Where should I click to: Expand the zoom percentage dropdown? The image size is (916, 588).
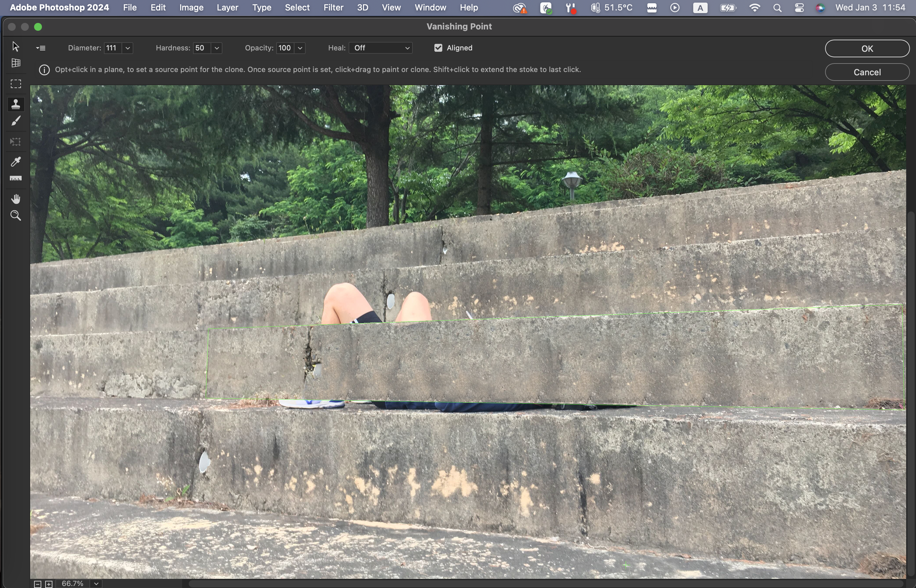(96, 583)
